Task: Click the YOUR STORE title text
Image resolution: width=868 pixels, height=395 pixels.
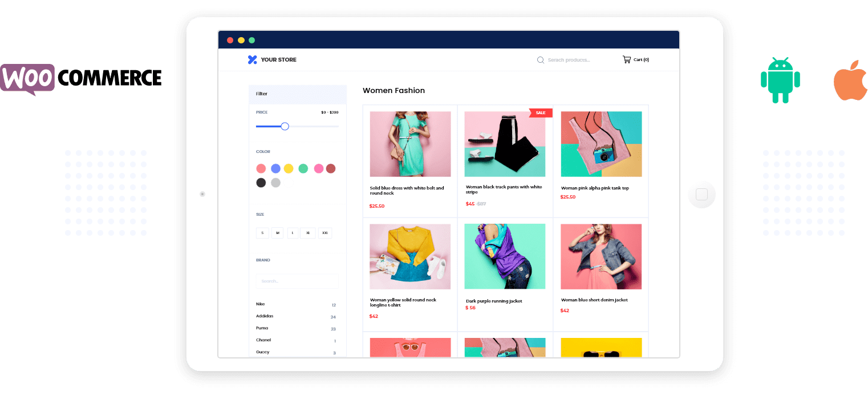Action: [279, 60]
